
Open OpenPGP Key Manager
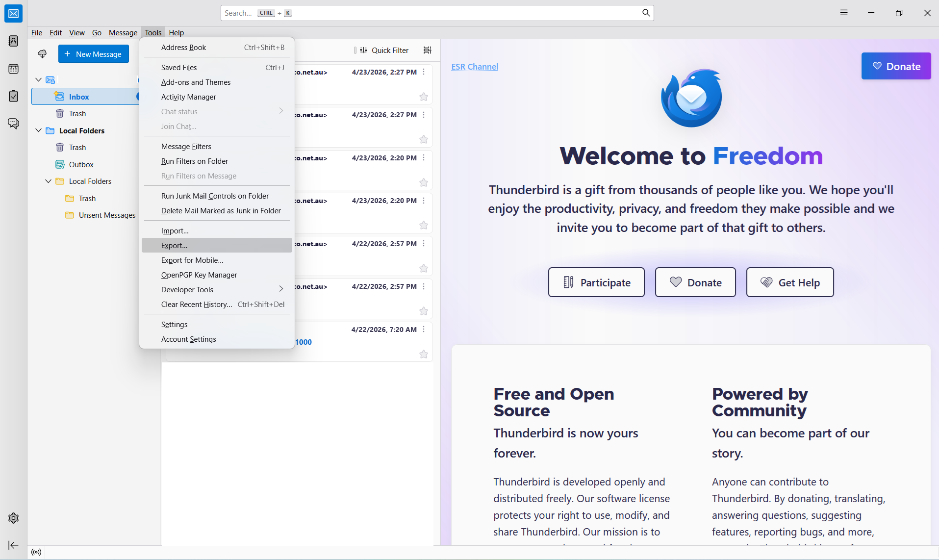[x=217, y=275]
